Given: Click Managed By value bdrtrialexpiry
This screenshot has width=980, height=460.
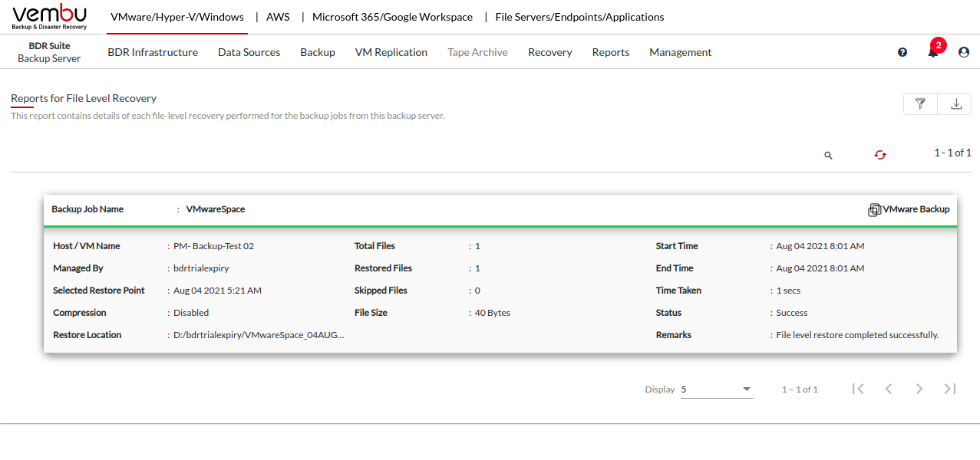Looking at the screenshot, I should (x=201, y=268).
